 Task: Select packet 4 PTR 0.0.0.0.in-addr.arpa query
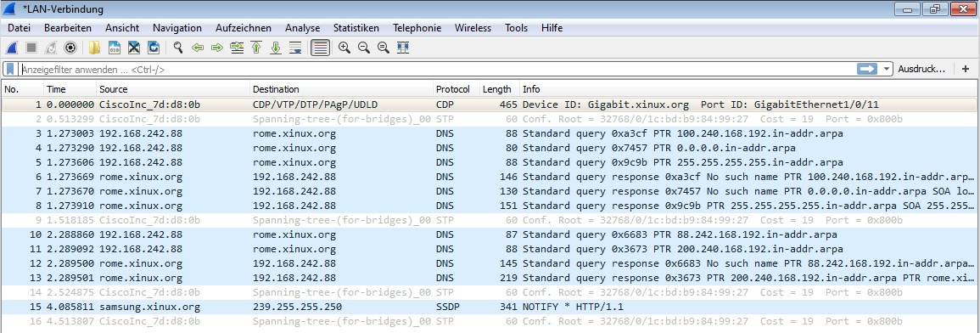pos(490,148)
